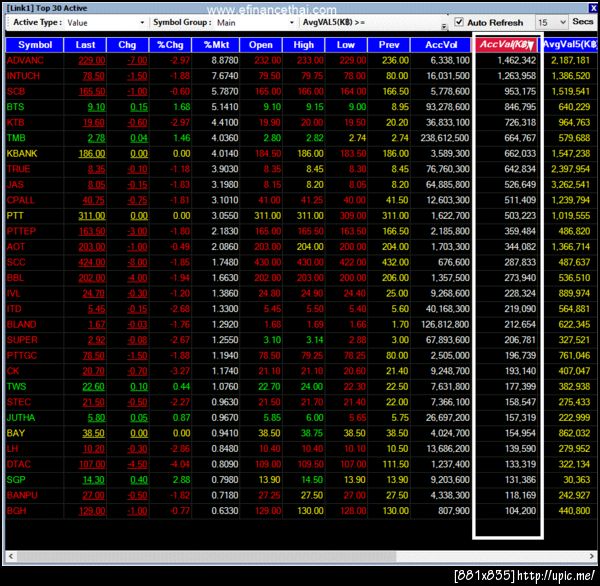Select the SUPER symbol
This screenshot has width=600, height=586.
click(x=22, y=340)
